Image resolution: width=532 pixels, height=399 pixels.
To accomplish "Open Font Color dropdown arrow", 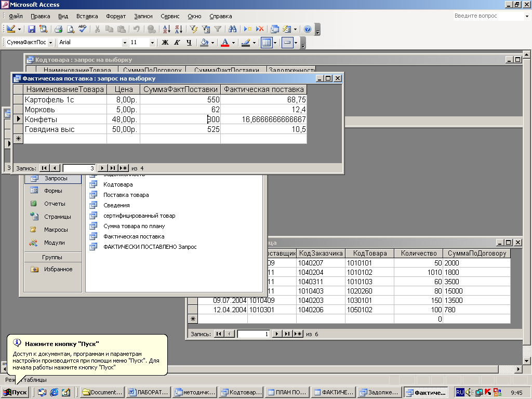I will (x=233, y=43).
